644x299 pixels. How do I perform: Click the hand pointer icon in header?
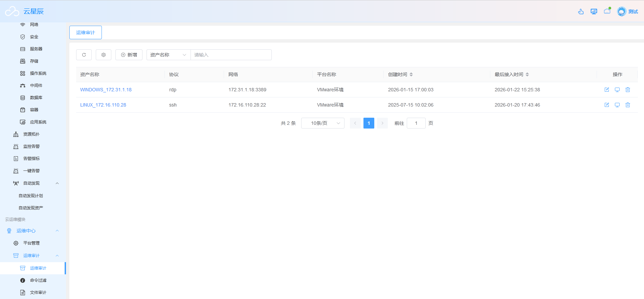[x=581, y=11]
